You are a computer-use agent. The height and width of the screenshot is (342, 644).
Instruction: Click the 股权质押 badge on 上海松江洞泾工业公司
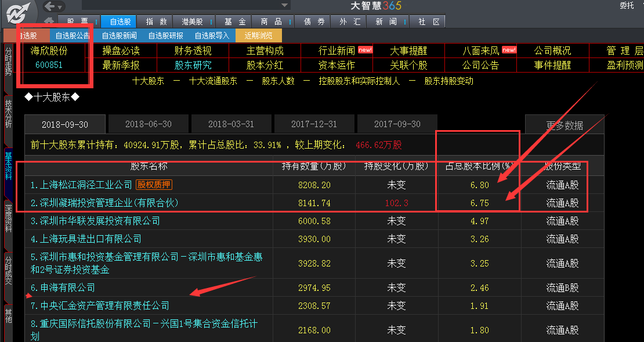point(154,185)
